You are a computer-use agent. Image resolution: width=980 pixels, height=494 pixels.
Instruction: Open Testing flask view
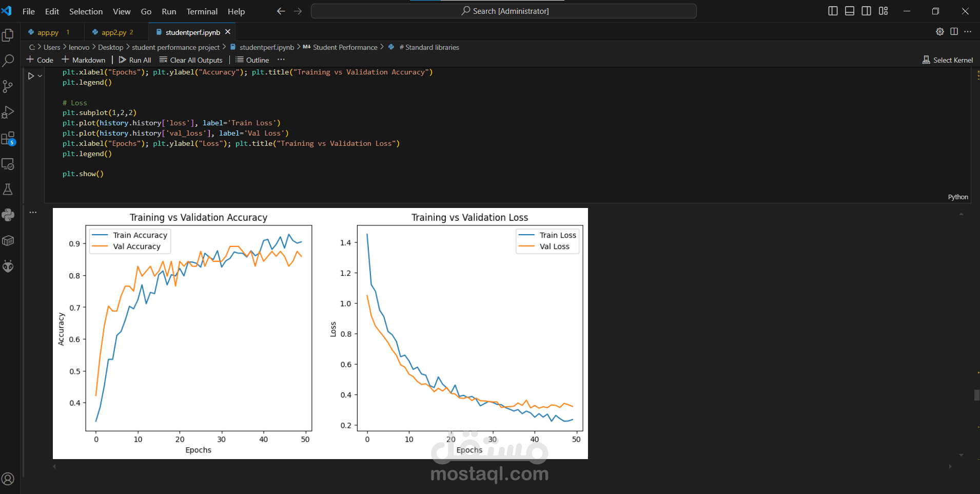tap(8, 189)
